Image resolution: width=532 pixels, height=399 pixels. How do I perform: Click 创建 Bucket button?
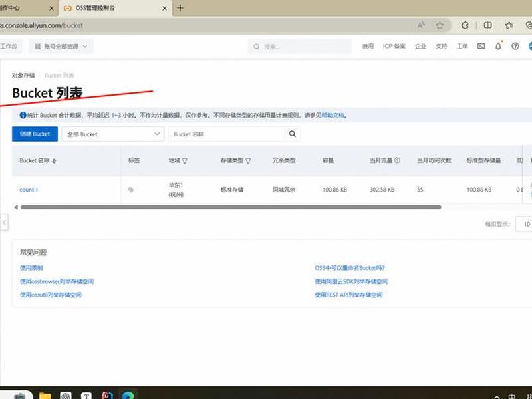(35, 134)
